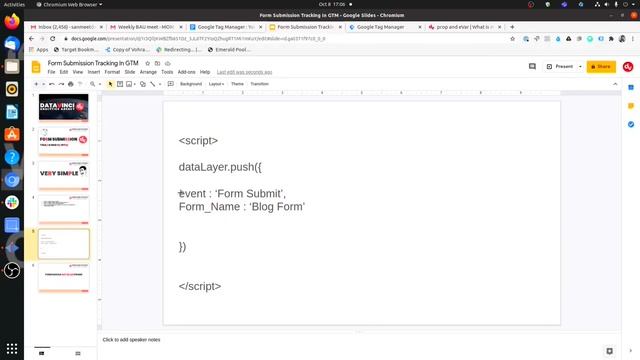Image resolution: width=640 pixels, height=360 pixels.
Task: Open the Arrange menu
Action: [148, 72]
